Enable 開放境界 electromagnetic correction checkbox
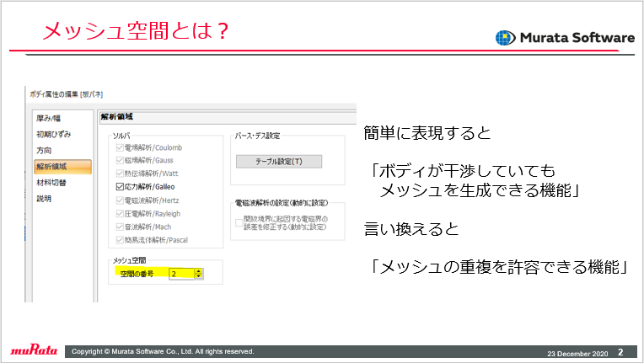This screenshot has height=363, width=644. [x=239, y=222]
